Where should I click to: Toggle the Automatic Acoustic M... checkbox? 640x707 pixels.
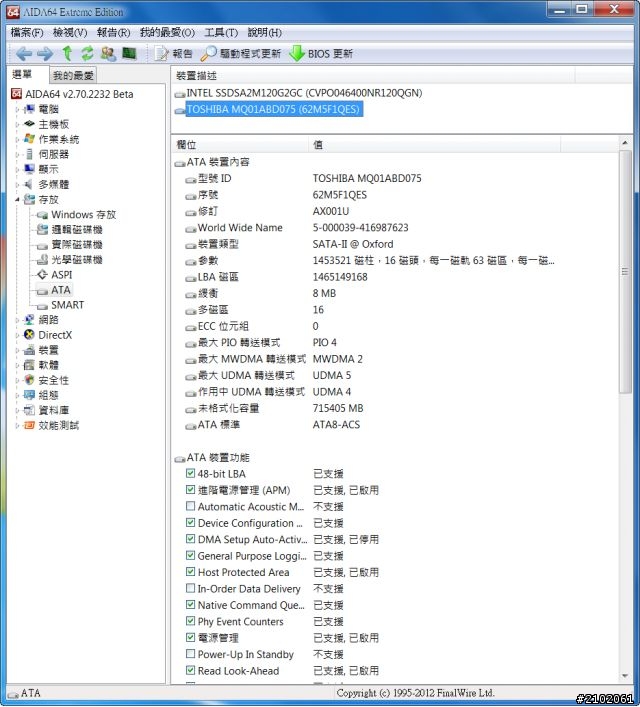(x=190, y=506)
